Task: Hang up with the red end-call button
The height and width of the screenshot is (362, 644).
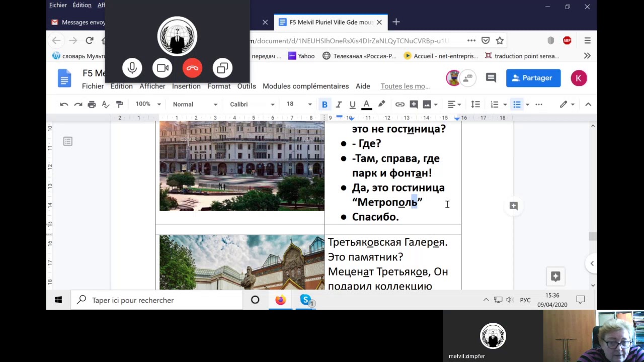Action: click(x=192, y=68)
